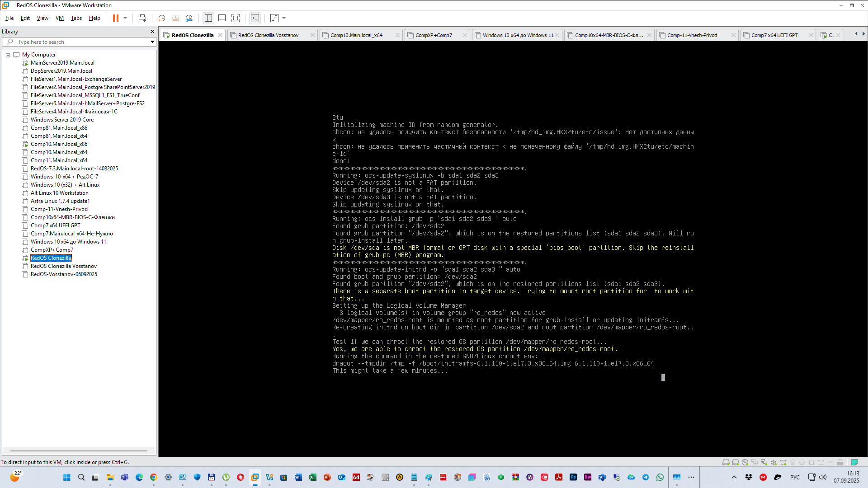868x488 pixels.
Task: Open power options dropdown next to pause
Action: [x=125, y=18]
